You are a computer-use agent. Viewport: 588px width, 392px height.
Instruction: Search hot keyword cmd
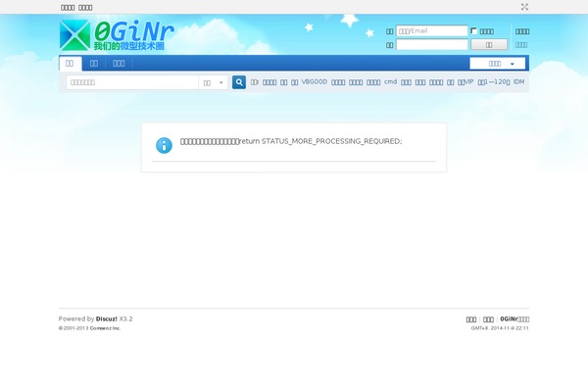pyautogui.click(x=390, y=81)
